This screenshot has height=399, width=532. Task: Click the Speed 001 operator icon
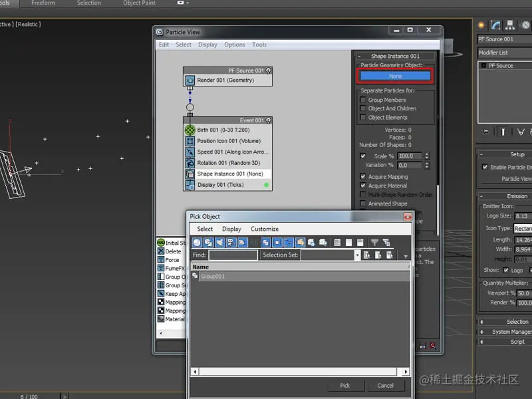click(190, 152)
